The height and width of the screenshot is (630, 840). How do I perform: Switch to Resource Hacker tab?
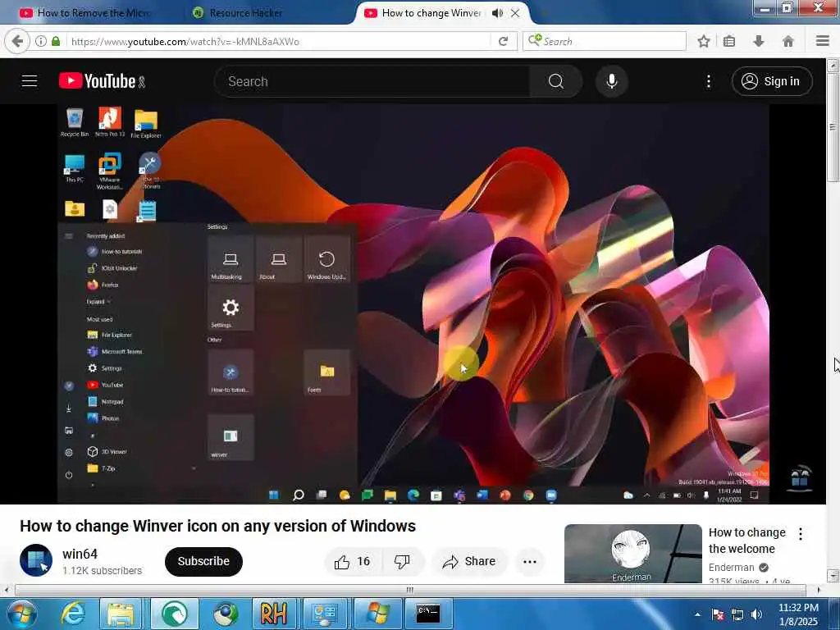click(239, 13)
